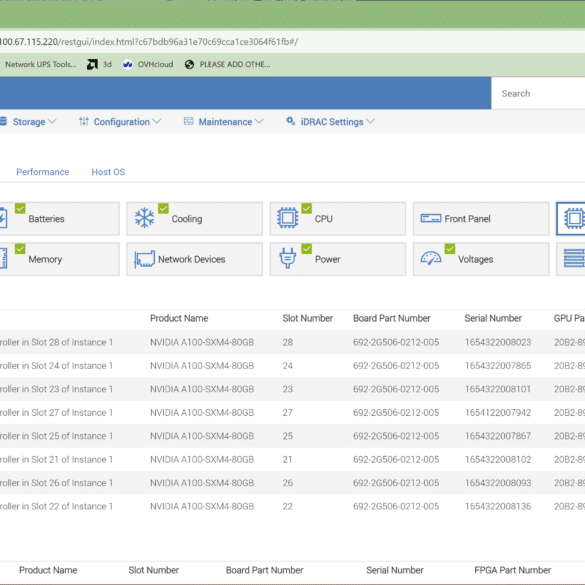Click the Network Devices card icon

[144, 259]
